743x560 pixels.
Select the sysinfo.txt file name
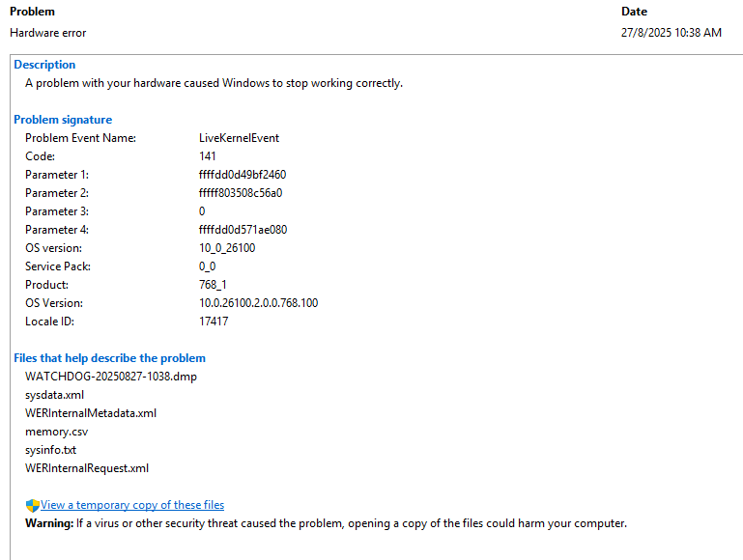pos(50,450)
